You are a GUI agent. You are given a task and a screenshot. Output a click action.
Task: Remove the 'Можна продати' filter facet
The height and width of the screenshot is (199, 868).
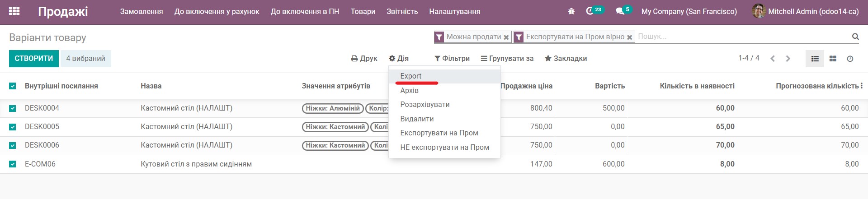pyautogui.click(x=506, y=37)
